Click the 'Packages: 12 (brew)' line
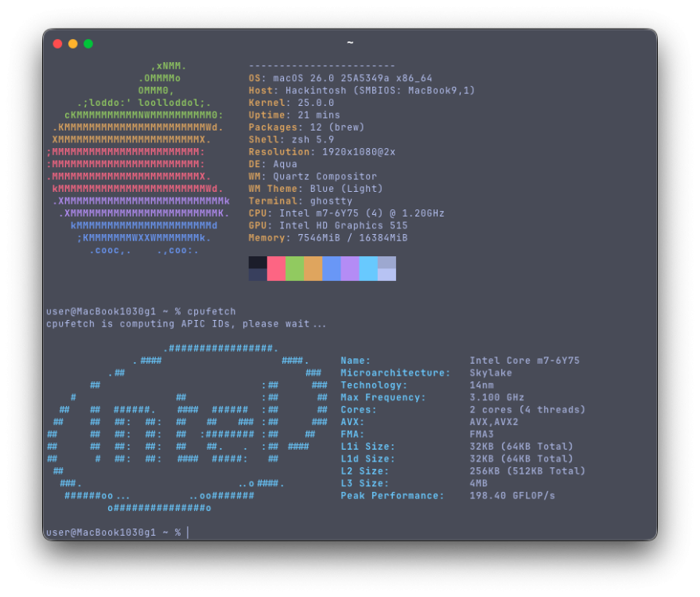Image resolution: width=700 pixels, height=597 pixels. click(x=306, y=127)
